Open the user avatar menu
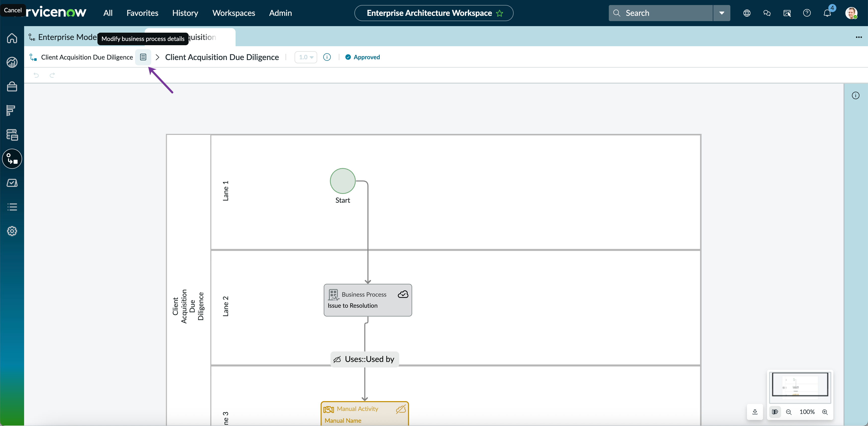Screen dimensions: 868x426 [x=851, y=13]
